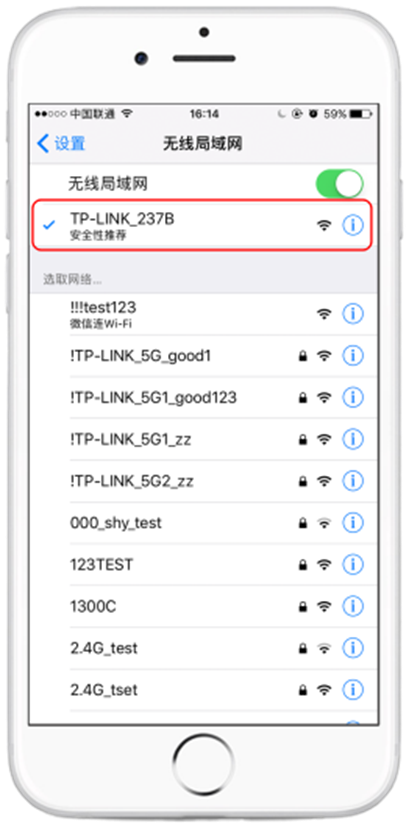409x828 pixels.
Task: Tap info icon for 000_shy_test
Action: pos(353,523)
